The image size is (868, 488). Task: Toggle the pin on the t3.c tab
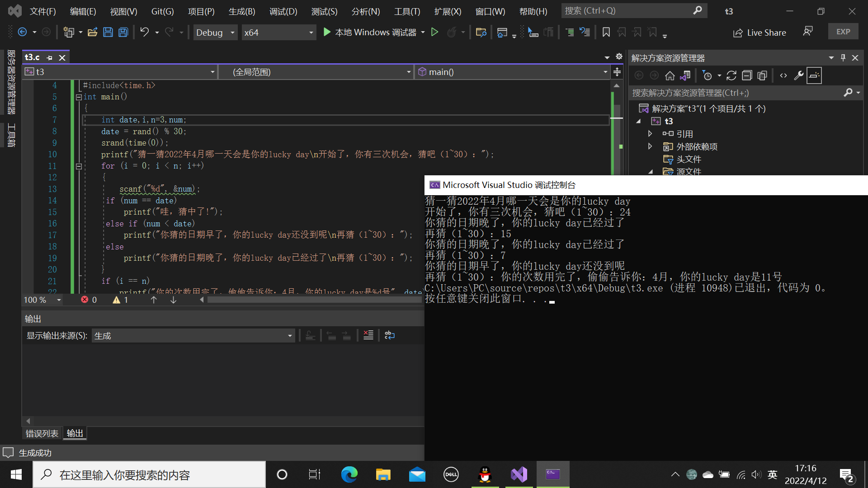pyautogui.click(x=50, y=58)
